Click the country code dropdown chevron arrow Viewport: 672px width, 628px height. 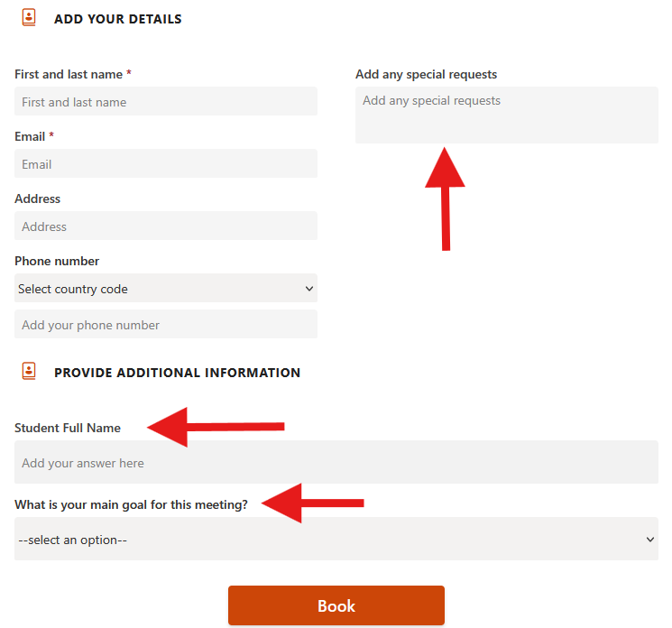[x=309, y=289]
